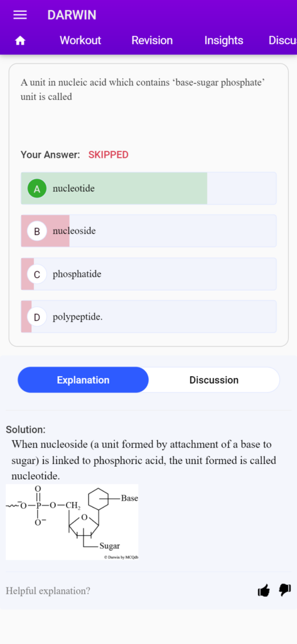297x644 pixels.
Task: Open the Insights tab
Action: coord(224,40)
